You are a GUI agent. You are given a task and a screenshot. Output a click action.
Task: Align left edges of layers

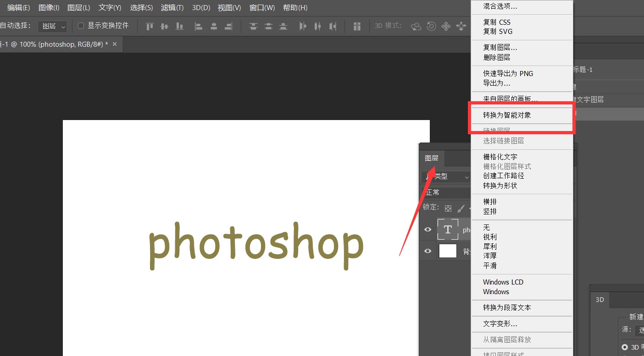199,27
